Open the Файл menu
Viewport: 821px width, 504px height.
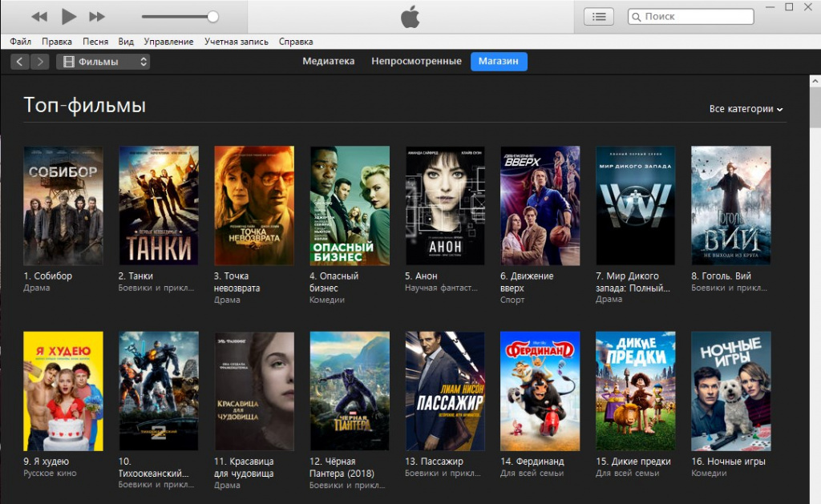[x=21, y=42]
